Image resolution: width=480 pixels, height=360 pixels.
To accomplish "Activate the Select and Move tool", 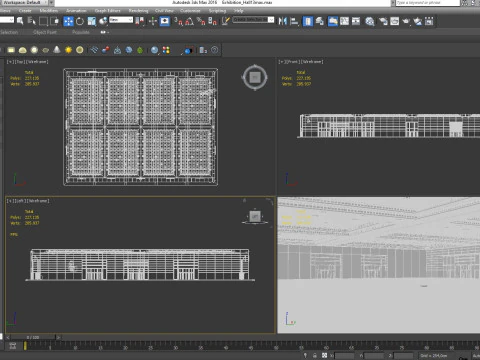I will tap(68, 21).
